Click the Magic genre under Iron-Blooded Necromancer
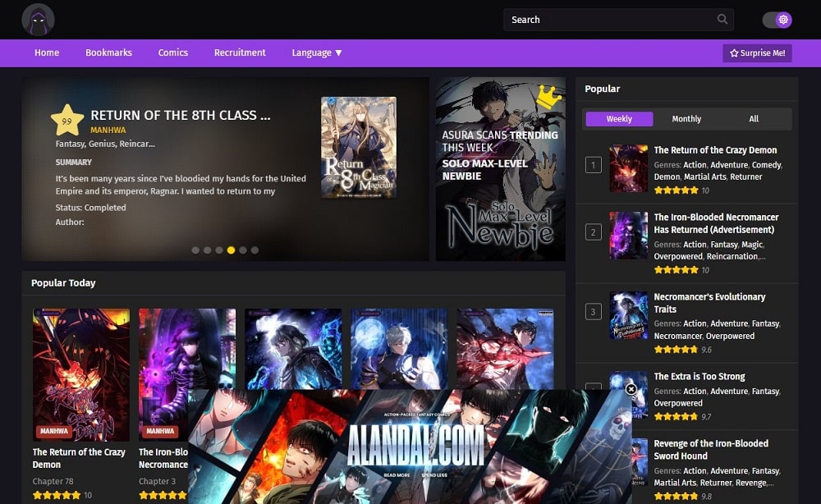Viewport: 821px width, 504px height. tap(752, 245)
